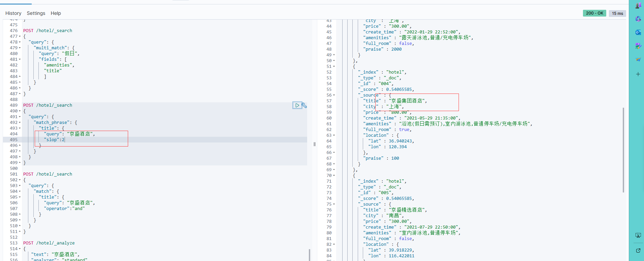Click the response pane vertical scrollbar
The height and width of the screenshot is (261, 644).
[x=623, y=150]
